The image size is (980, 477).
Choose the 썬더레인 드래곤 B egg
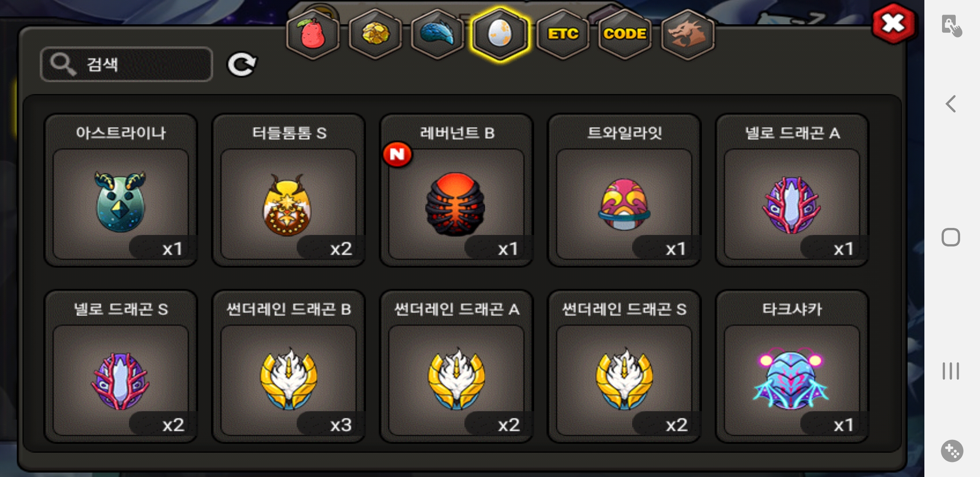coord(288,367)
